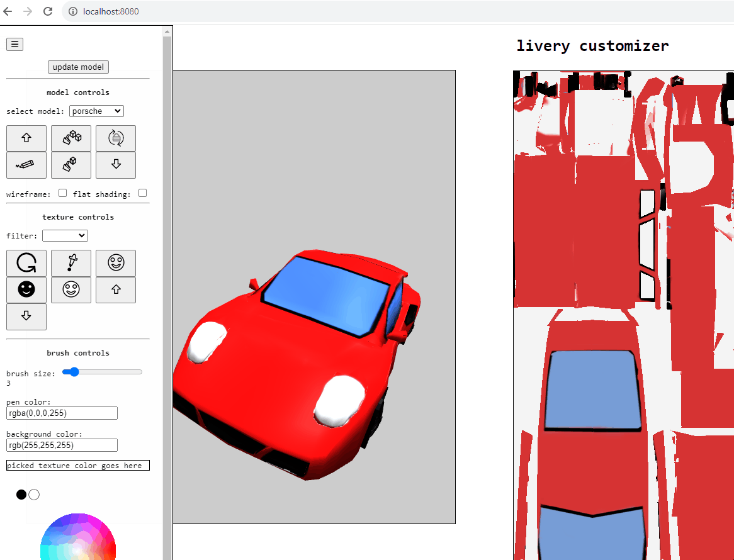Click the livery customizer heading

(592, 46)
